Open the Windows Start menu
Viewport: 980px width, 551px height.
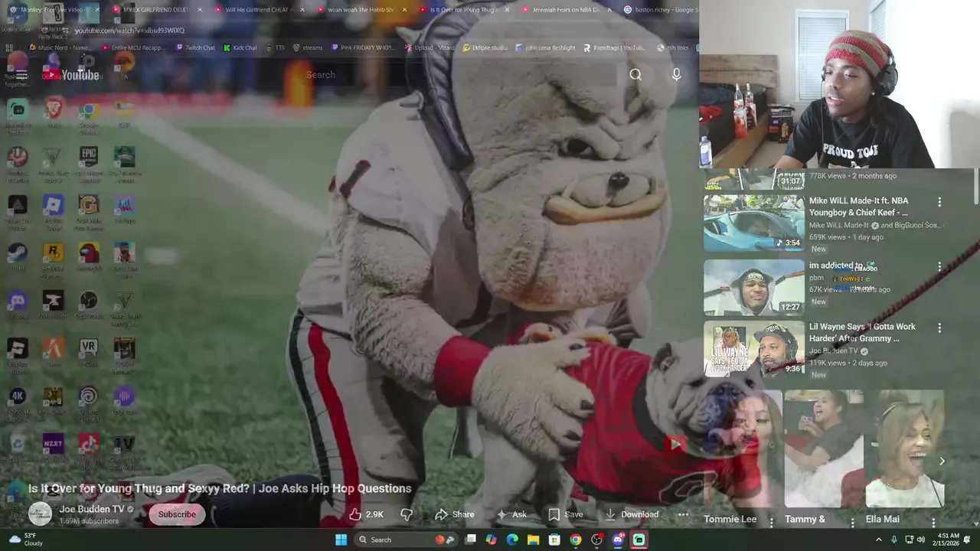coord(341,540)
